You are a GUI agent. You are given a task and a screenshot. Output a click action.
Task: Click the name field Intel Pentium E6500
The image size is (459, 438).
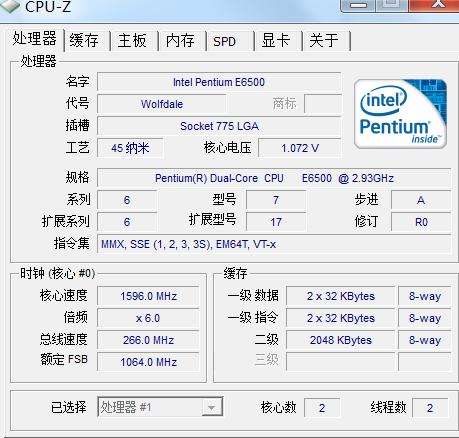[219, 82]
